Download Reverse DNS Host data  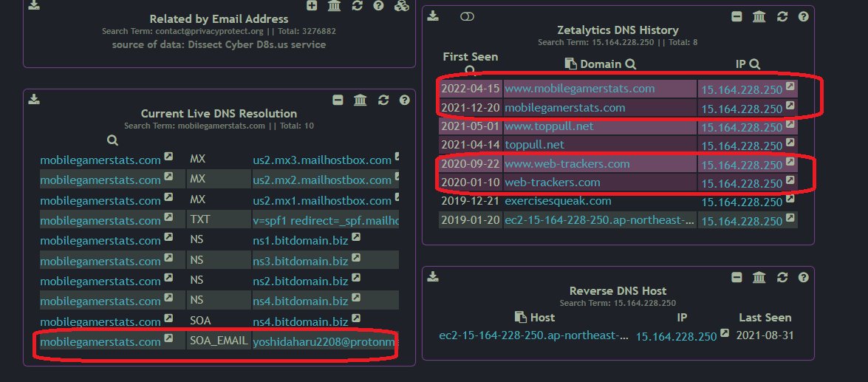click(x=433, y=277)
